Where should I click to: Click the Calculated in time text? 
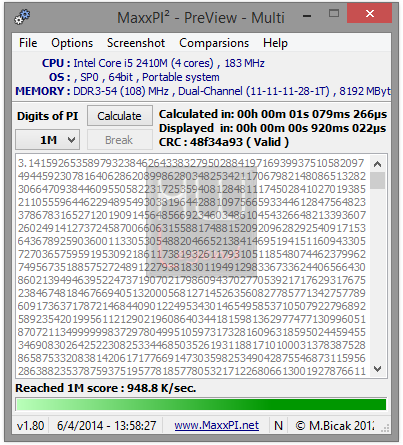click(273, 114)
